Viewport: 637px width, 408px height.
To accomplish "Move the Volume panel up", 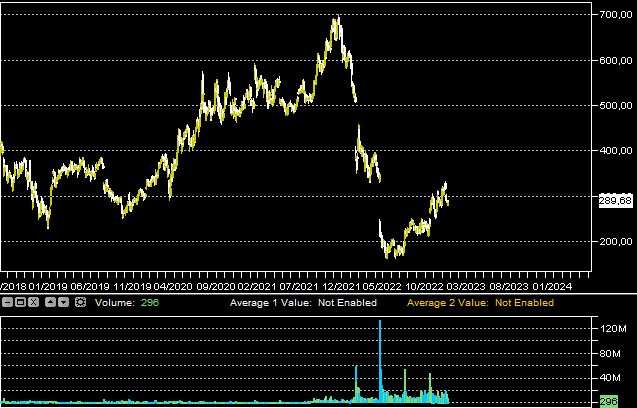I will 50,302.
